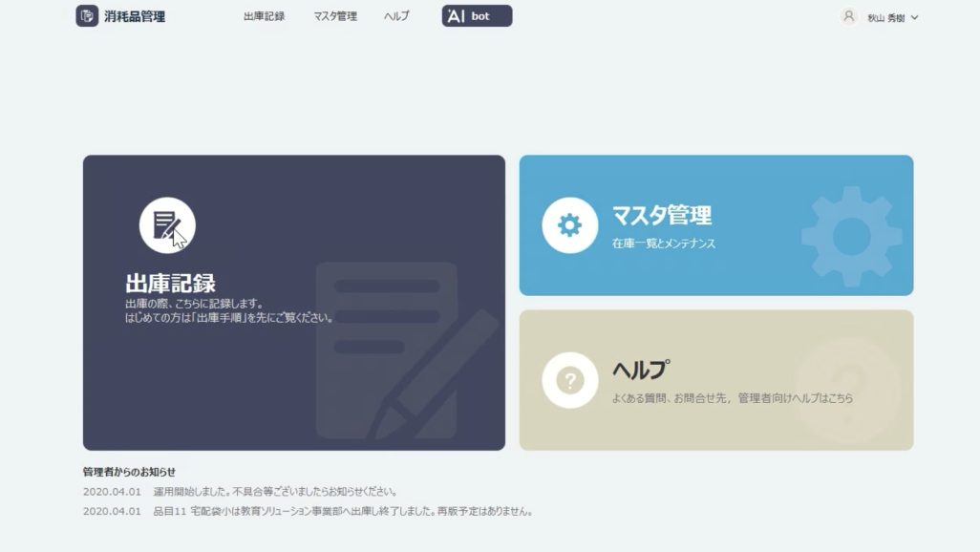Click the AI logo in bot button
The image size is (980, 552).
click(x=457, y=16)
